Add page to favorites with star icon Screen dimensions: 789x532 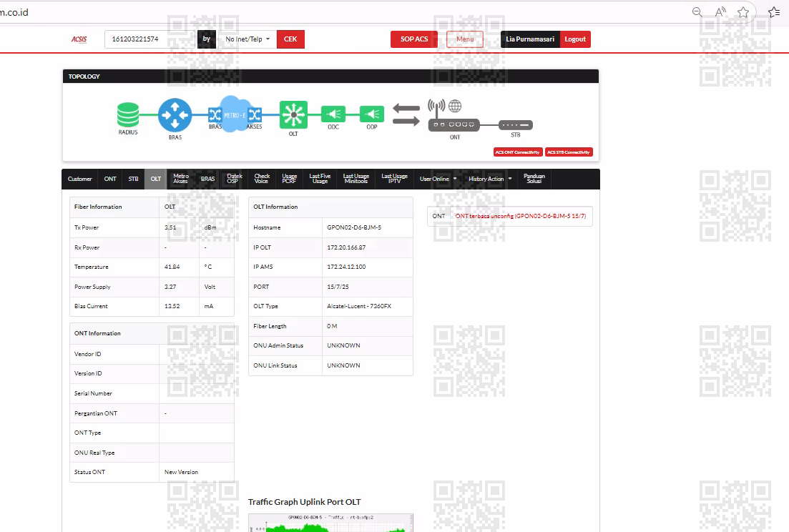743,12
